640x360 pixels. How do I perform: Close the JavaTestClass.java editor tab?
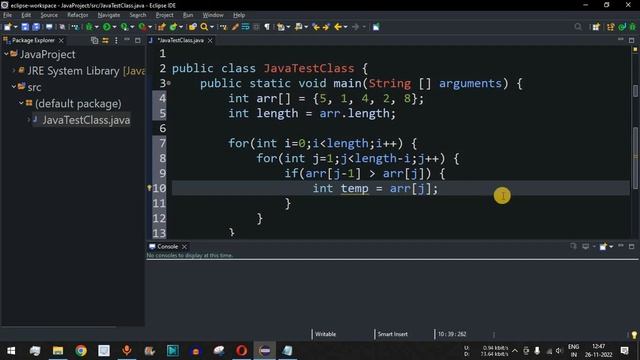(210, 40)
